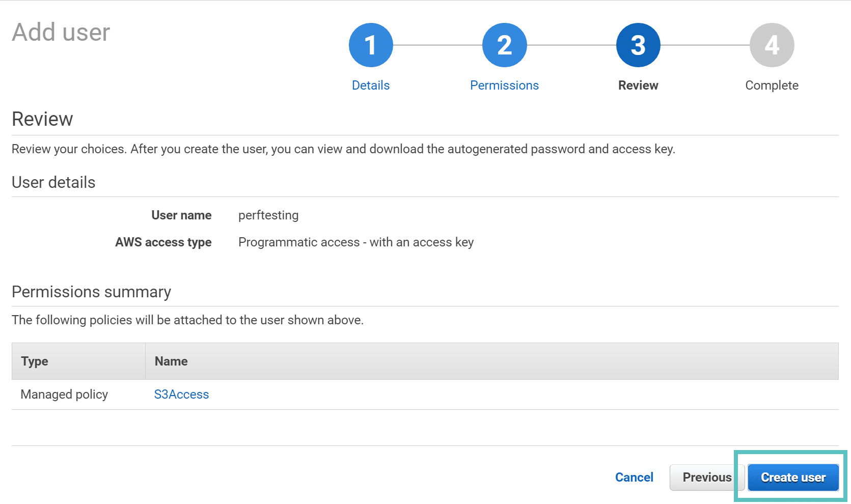Click the step 2 circle icon

[x=504, y=44]
